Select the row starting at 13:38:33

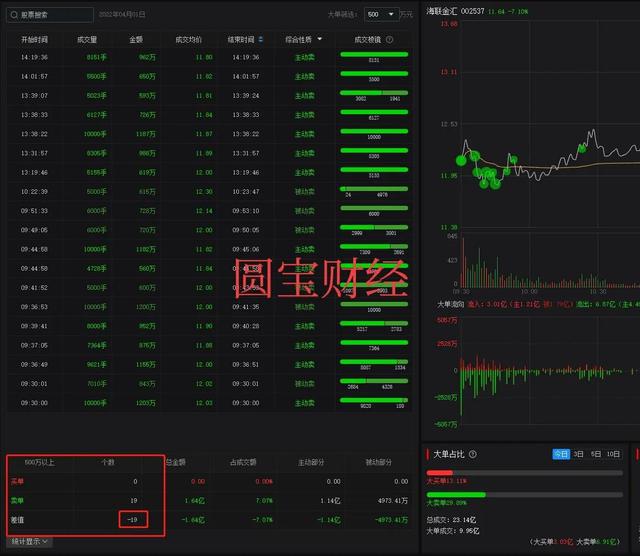(209, 115)
